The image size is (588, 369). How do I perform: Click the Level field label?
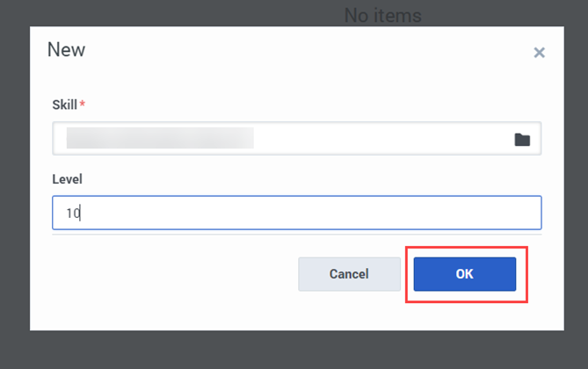point(67,178)
